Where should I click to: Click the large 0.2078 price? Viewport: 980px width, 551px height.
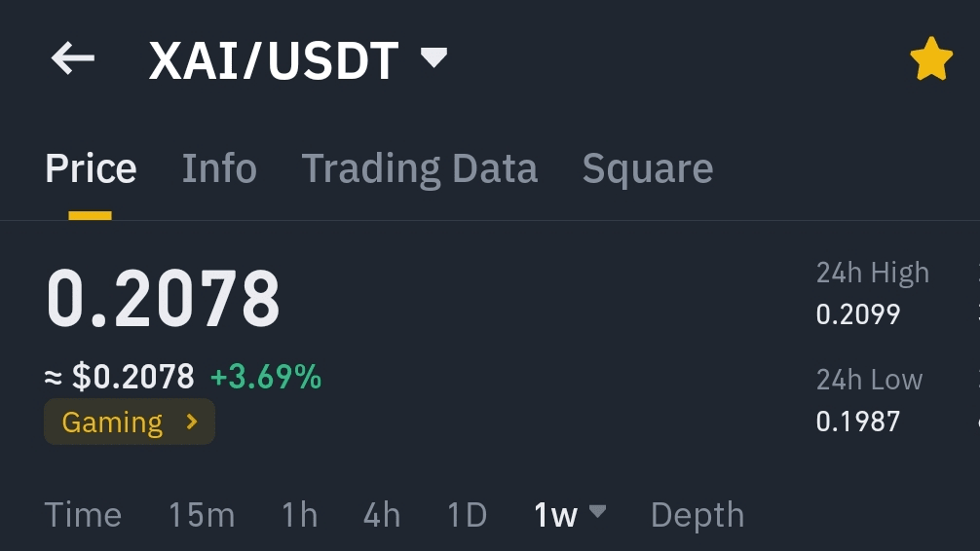pos(164,299)
